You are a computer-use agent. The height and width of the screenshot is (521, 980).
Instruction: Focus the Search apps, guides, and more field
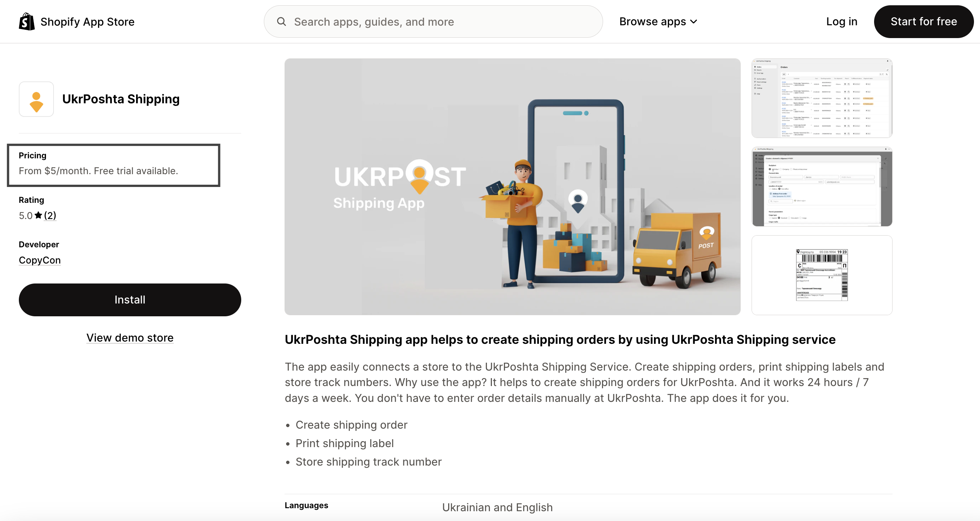[433, 22]
